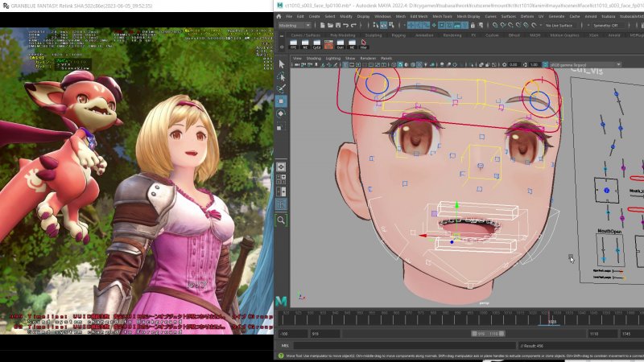Viewport: 644px width, 362px height.
Task: Open the Modeling menu set dropdown
Action: [x=295, y=26]
